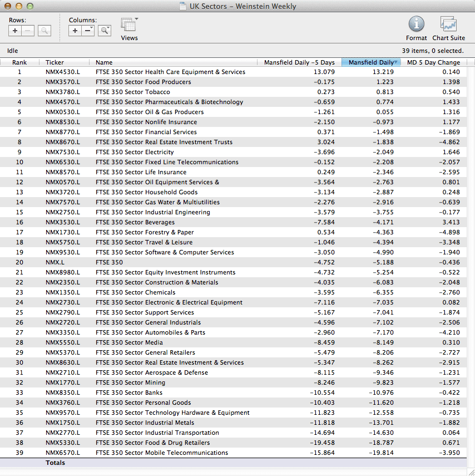Sort by the Name column header

point(104,62)
